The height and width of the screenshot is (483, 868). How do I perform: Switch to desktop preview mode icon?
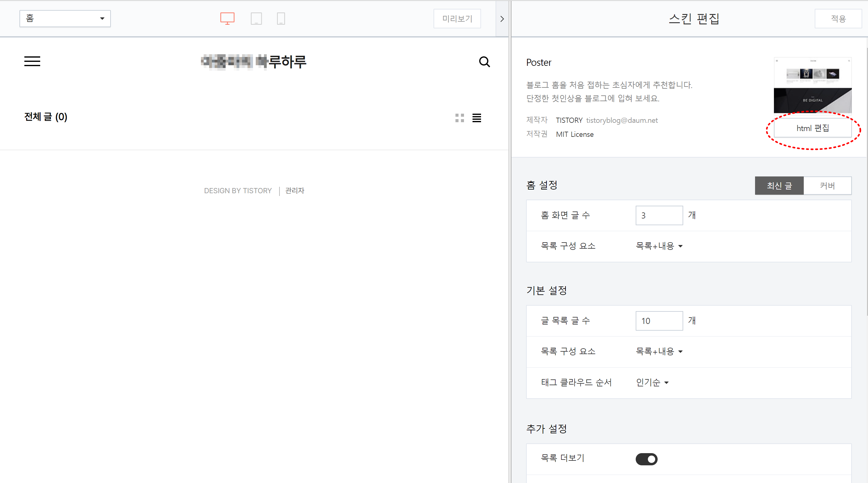pyautogui.click(x=227, y=18)
